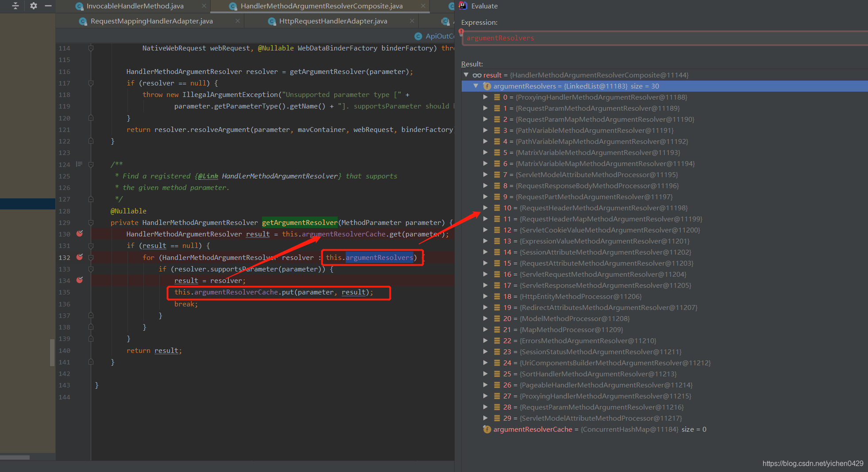The width and height of the screenshot is (868, 472).
Task: Select row 24 UriComponentsBuilderMethodArgumentResolver
Action: tap(664, 363)
